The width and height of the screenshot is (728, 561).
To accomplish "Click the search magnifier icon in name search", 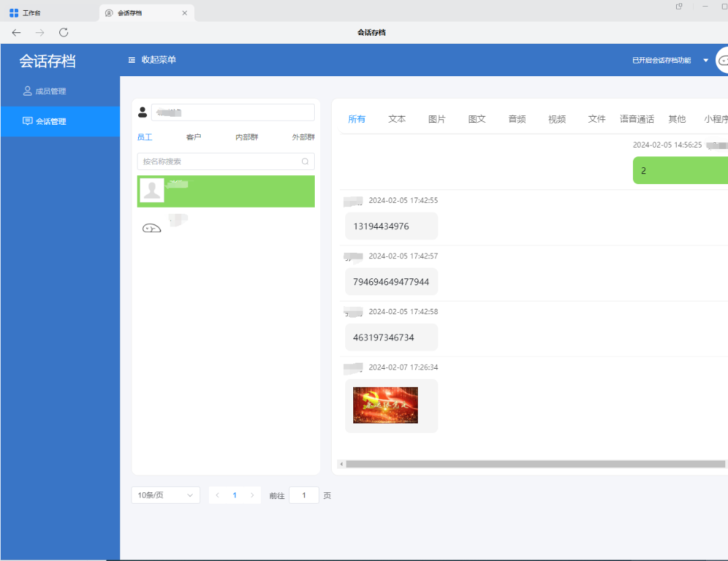I will [x=305, y=161].
